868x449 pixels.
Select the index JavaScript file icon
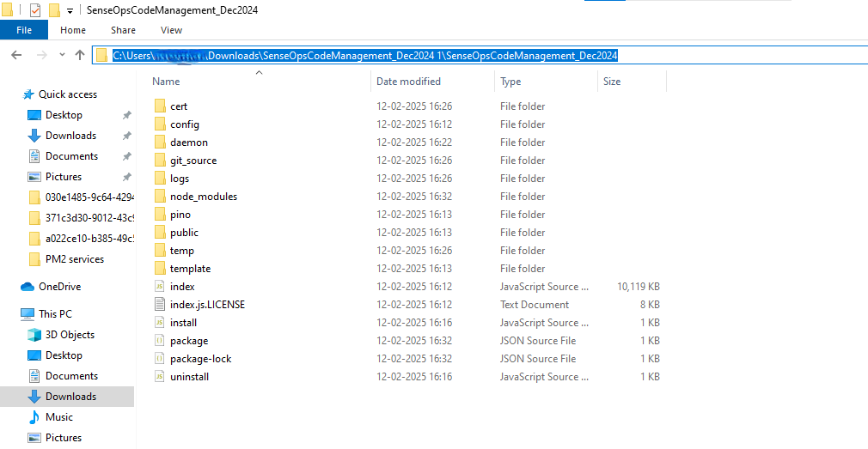[160, 287]
